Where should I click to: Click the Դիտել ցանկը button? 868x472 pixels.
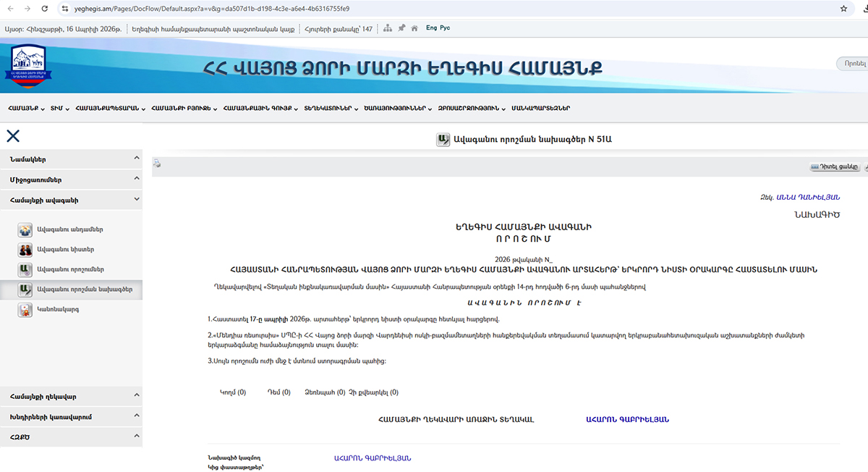834,167
